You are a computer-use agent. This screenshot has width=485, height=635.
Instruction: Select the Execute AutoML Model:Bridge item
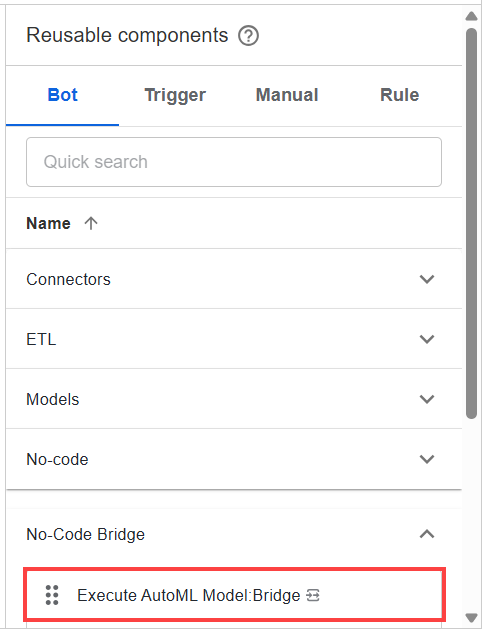pyautogui.click(x=235, y=595)
